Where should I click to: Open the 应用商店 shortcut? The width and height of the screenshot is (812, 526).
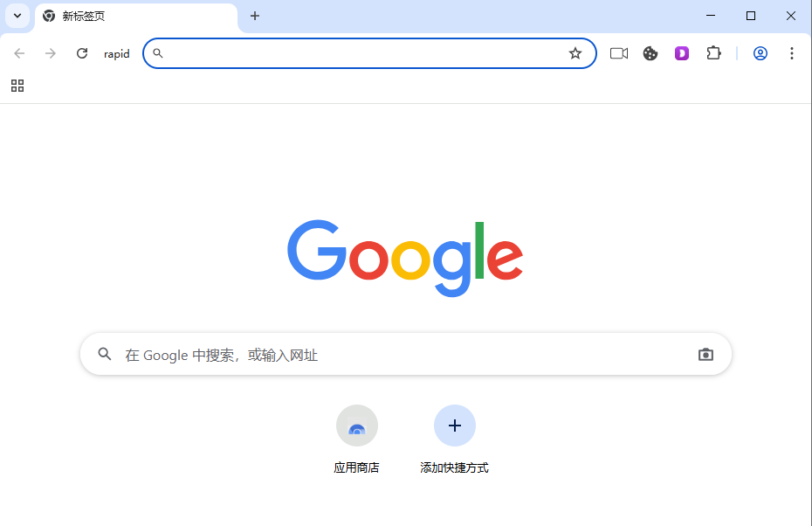click(x=357, y=439)
